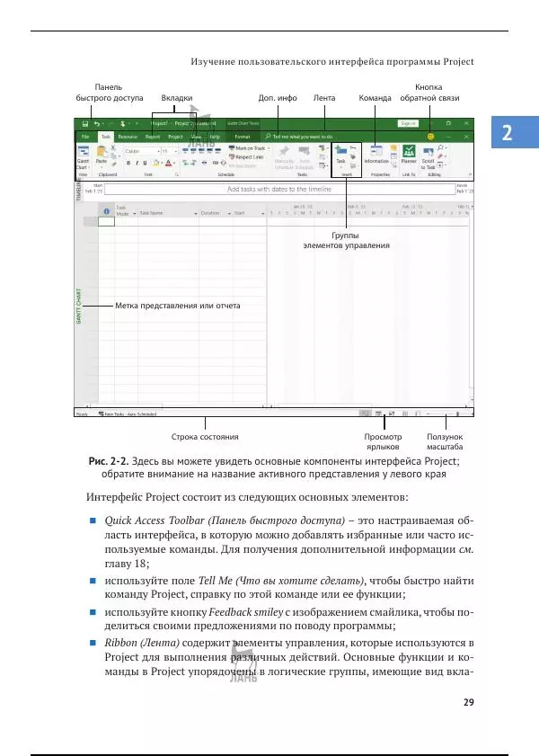Screen dimensions: 539x756
Task: Click the Undo arrow icon
Action: point(96,124)
